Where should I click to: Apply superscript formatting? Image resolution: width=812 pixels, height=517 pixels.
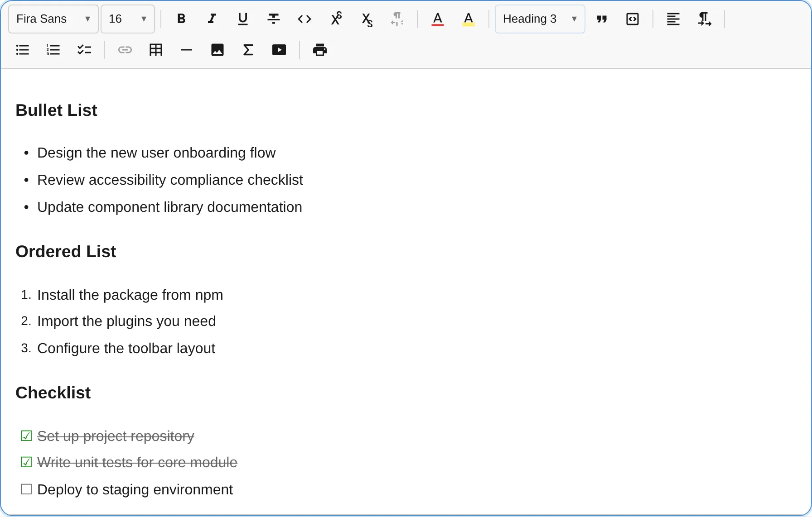pyautogui.click(x=336, y=19)
